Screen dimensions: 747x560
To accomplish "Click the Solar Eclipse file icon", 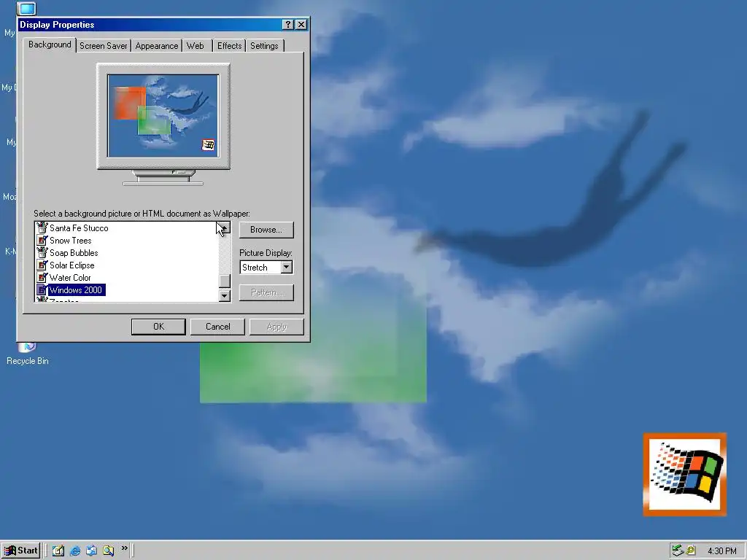I will tap(42, 265).
